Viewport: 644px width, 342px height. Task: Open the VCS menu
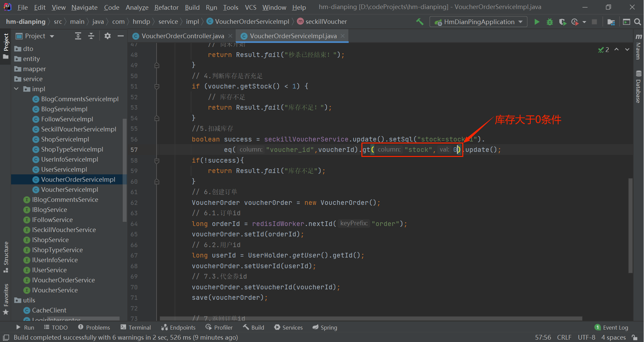[250, 7]
